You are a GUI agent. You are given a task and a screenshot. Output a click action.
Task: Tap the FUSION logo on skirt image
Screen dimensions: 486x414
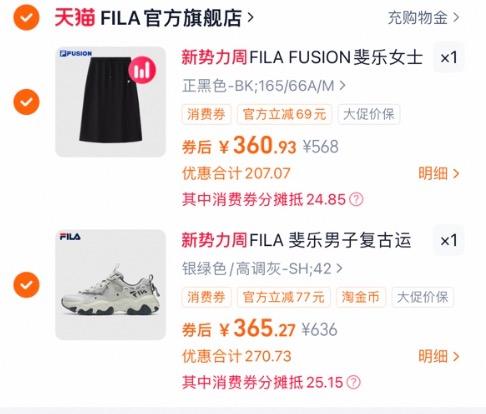tap(76, 53)
